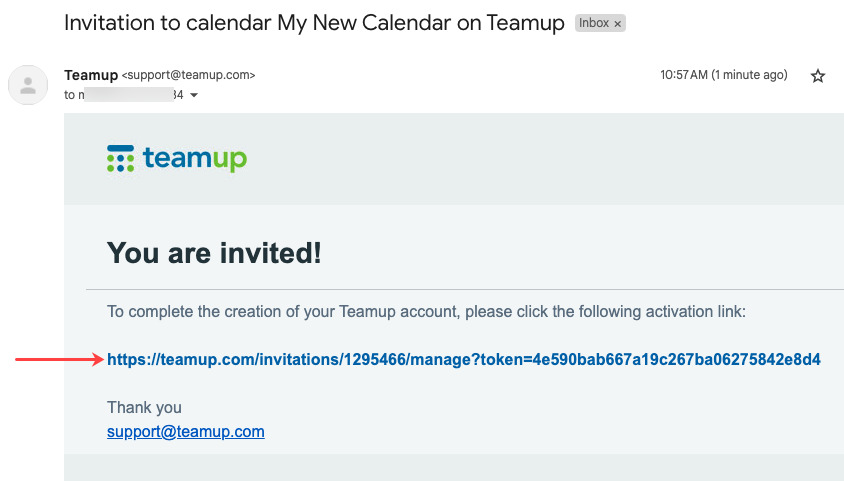Click the green and blue teamup wordmark
This screenshot has width=844, height=481.
pyautogui.click(x=195, y=158)
